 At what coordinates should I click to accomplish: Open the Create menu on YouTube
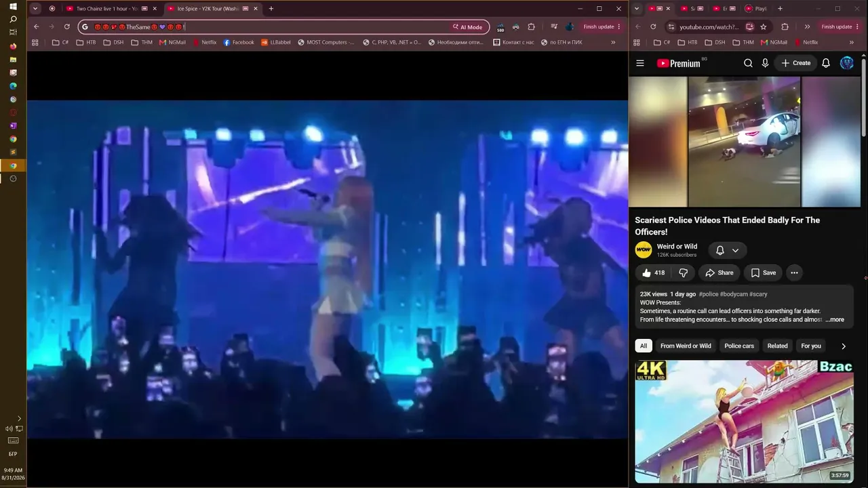pos(796,63)
